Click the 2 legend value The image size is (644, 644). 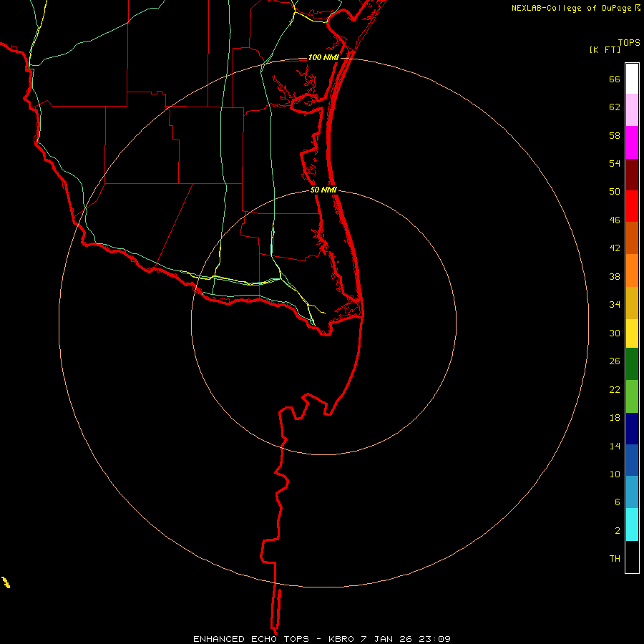pos(618,531)
